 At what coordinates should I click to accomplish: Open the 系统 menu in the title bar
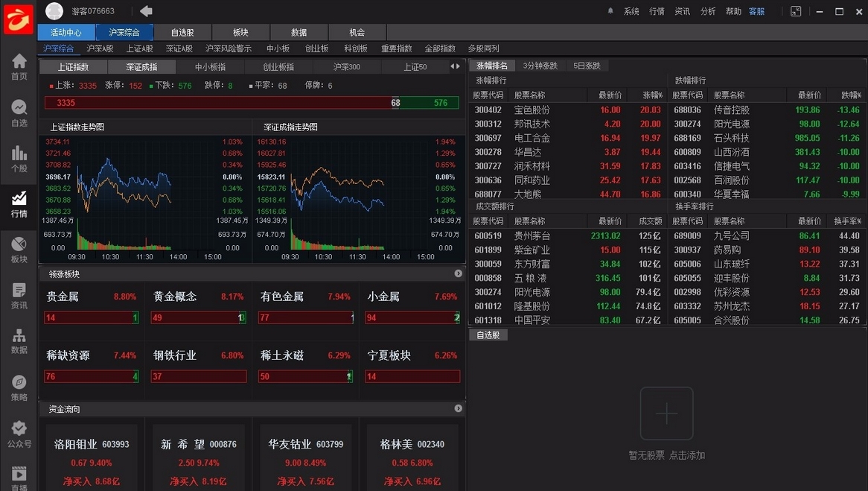[x=631, y=10]
